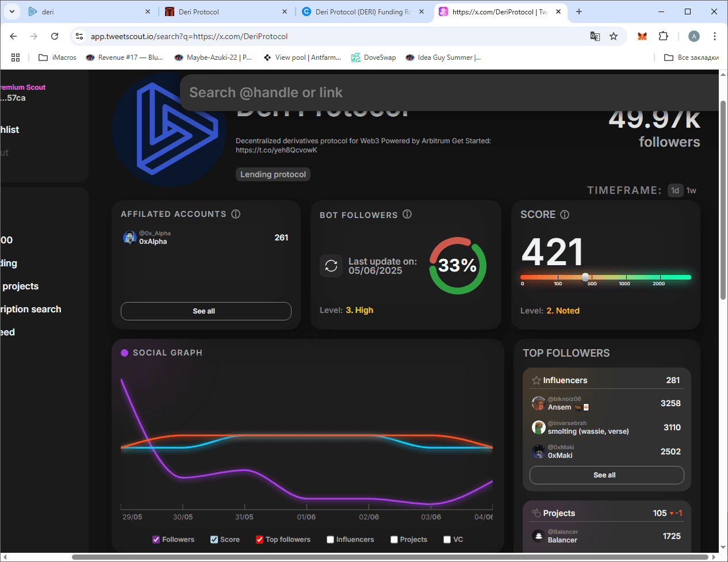Image resolution: width=728 pixels, height=562 pixels.
Task: Toggle the Score graph checkbox
Action: click(x=214, y=540)
